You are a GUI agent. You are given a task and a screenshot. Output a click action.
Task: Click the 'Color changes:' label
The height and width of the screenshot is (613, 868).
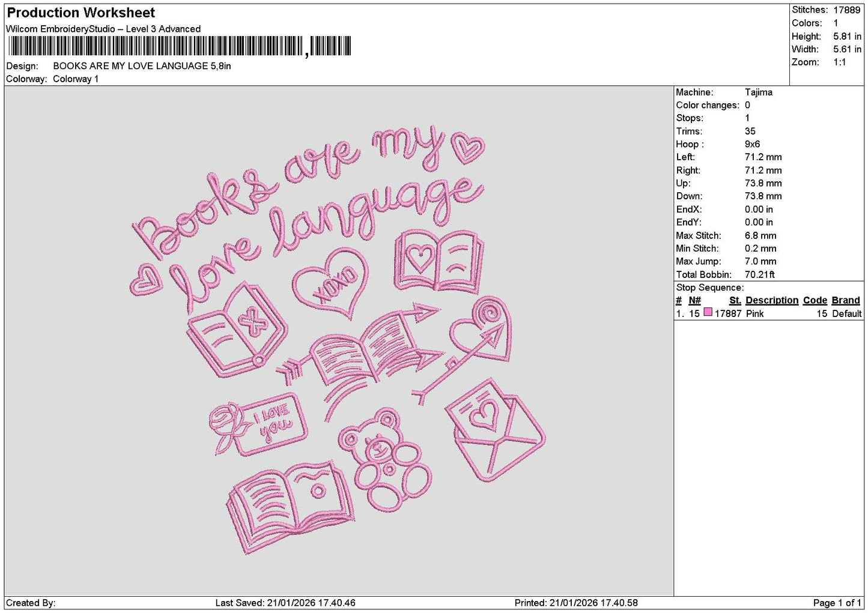click(x=708, y=106)
